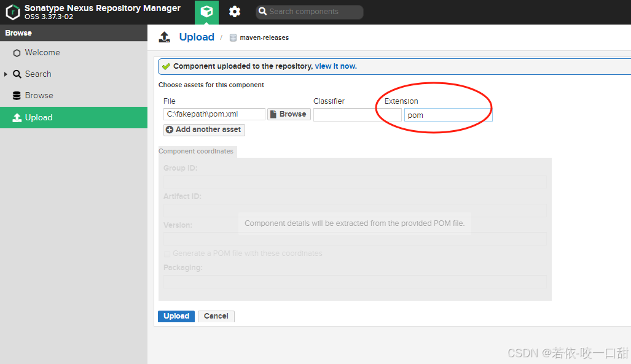
Task: Click the 'Classifier' field label
Action: pyautogui.click(x=329, y=101)
